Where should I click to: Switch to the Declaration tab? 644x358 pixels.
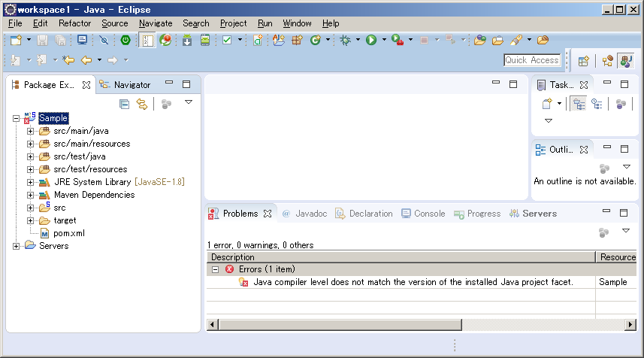pos(364,214)
